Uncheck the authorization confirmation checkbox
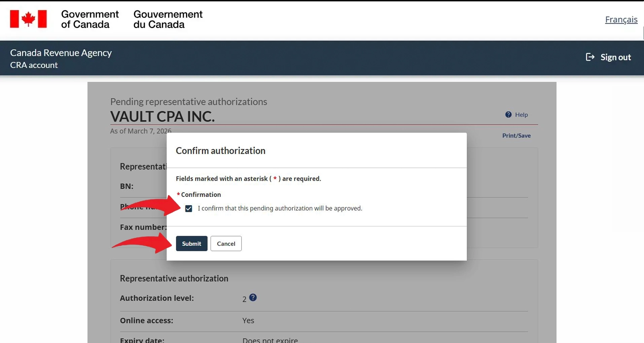 click(188, 209)
